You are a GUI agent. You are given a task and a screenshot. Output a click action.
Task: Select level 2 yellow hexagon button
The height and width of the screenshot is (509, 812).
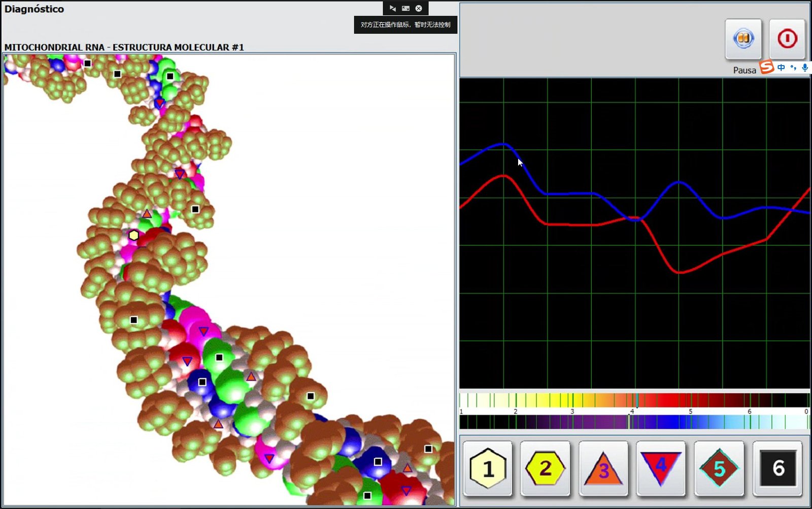click(x=546, y=468)
